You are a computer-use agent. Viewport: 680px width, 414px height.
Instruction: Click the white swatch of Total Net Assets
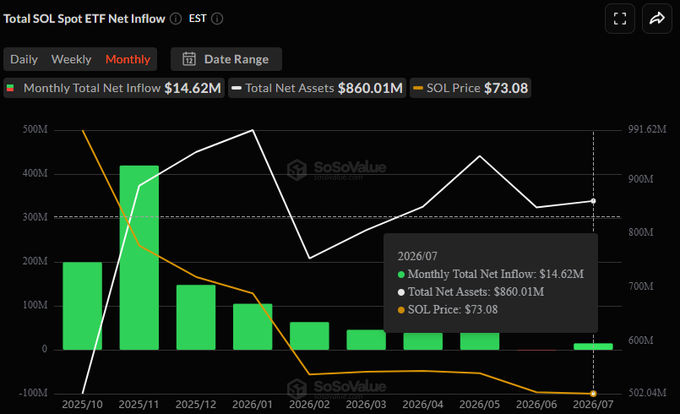point(236,88)
